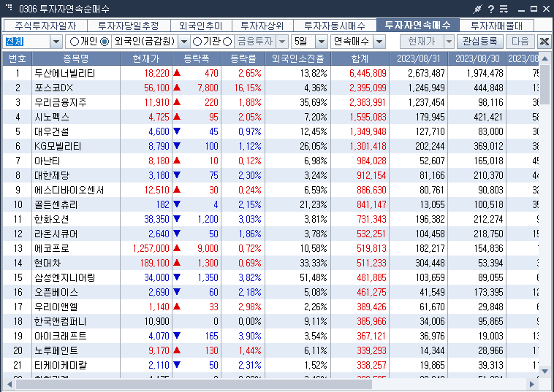Open the title bar menu list icon

tap(504, 9)
